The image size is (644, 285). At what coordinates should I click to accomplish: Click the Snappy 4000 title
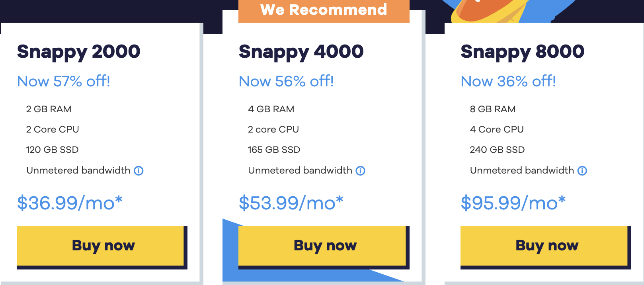click(301, 52)
